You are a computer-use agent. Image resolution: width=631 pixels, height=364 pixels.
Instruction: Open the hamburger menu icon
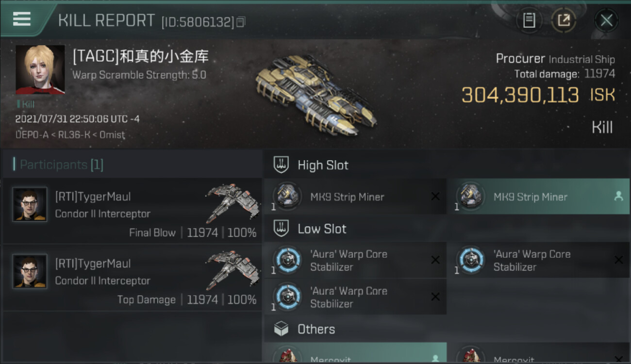(x=22, y=19)
